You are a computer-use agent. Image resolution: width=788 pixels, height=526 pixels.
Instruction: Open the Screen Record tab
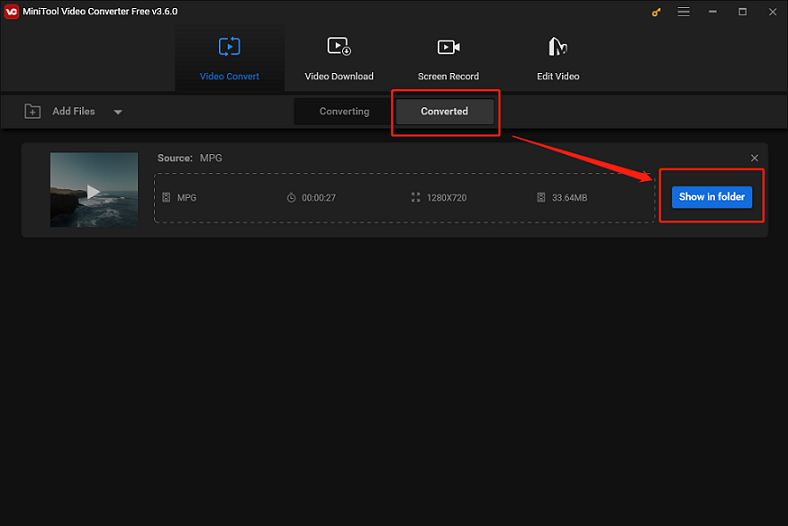tap(448, 58)
